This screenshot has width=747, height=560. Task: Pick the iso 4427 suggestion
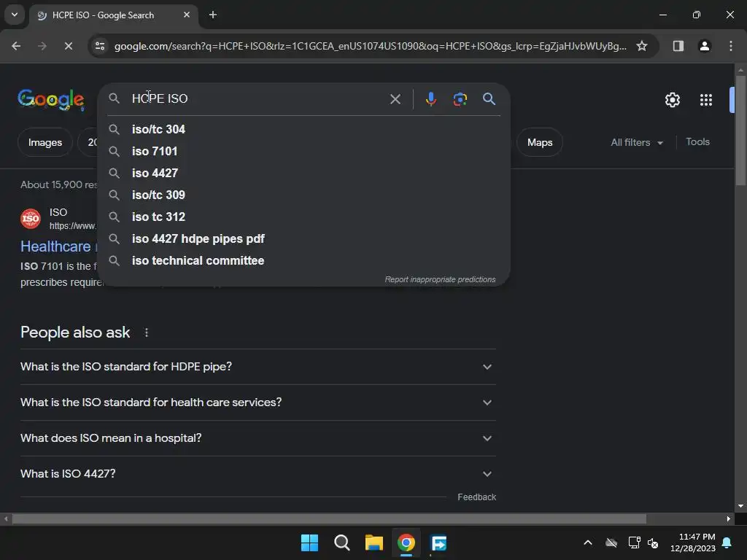(303, 173)
